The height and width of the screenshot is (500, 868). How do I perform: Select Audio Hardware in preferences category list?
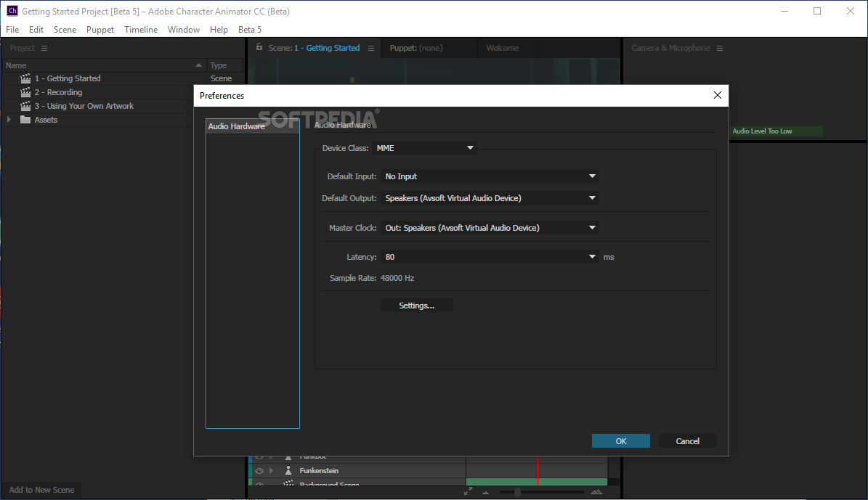point(252,126)
